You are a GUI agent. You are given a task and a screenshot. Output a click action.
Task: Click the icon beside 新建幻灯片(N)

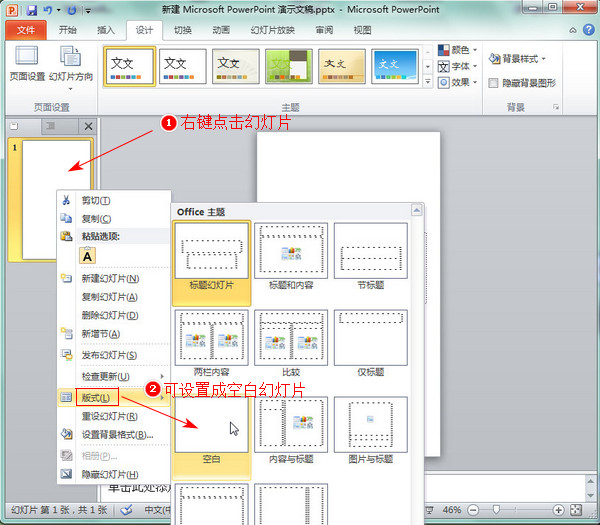pyautogui.click(x=66, y=278)
